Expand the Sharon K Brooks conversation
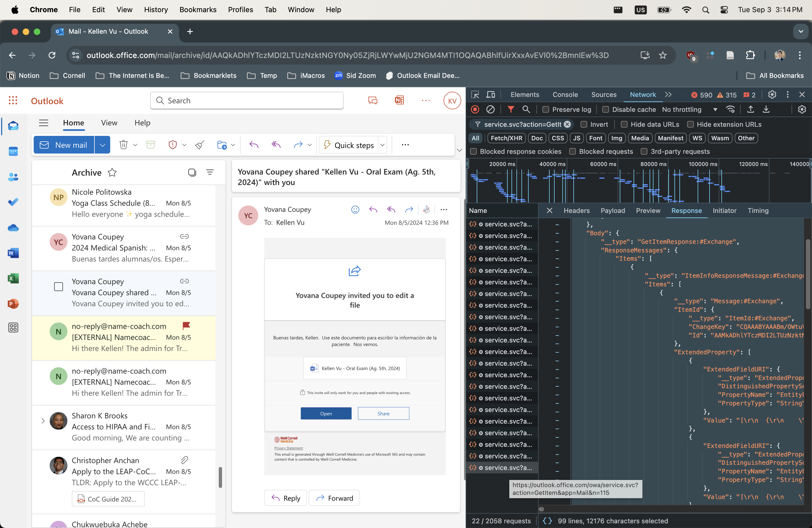Viewport: 812px width, 528px height. 43,421
